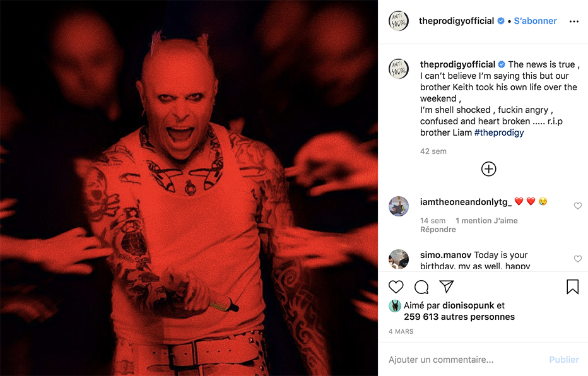Click the caption's profile avatar
This screenshot has height=376, width=588.
click(399, 69)
